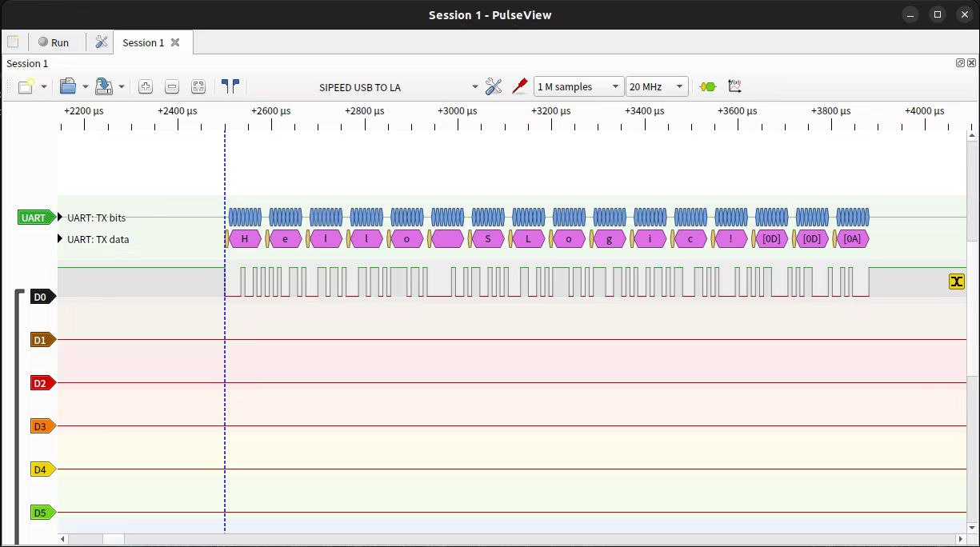Open the channel probes configuration icon
980x547 pixels.
point(520,86)
